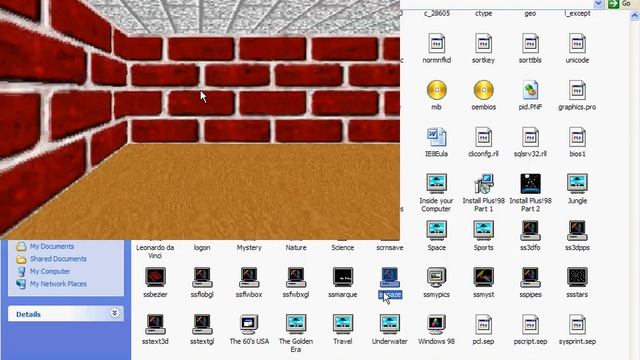Select the graphics.pro file icon
640x360 pixels.
pos(577,90)
